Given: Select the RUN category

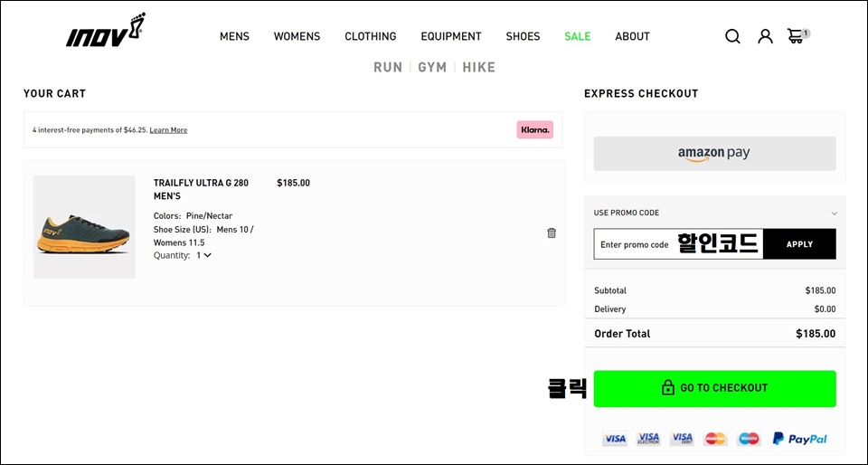Looking at the screenshot, I should click(388, 68).
